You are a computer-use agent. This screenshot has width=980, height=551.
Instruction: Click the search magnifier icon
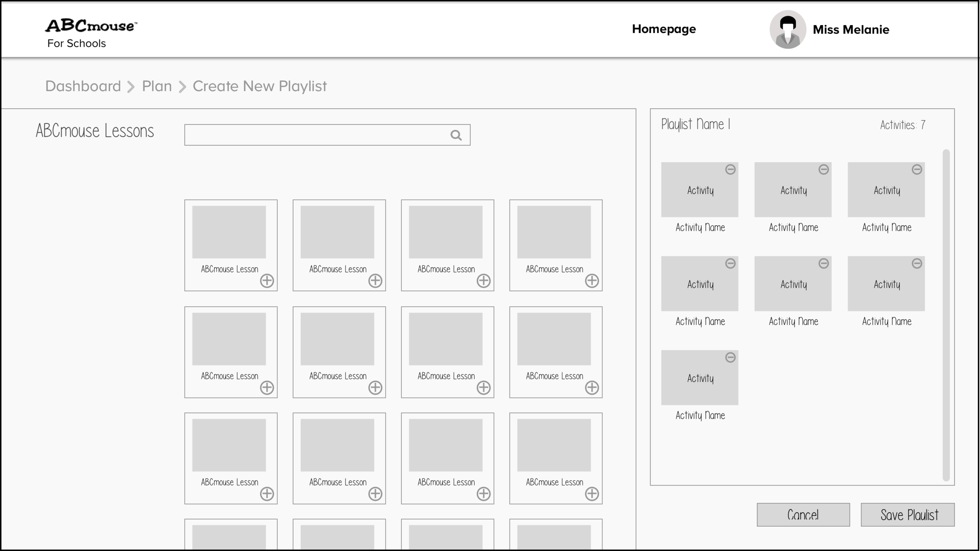click(x=456, y=135)
